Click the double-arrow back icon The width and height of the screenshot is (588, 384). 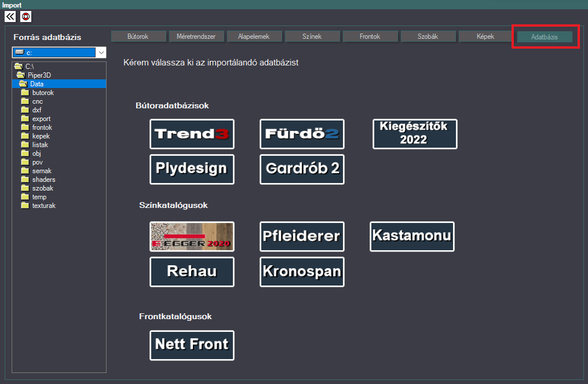(x=10, y=16)
